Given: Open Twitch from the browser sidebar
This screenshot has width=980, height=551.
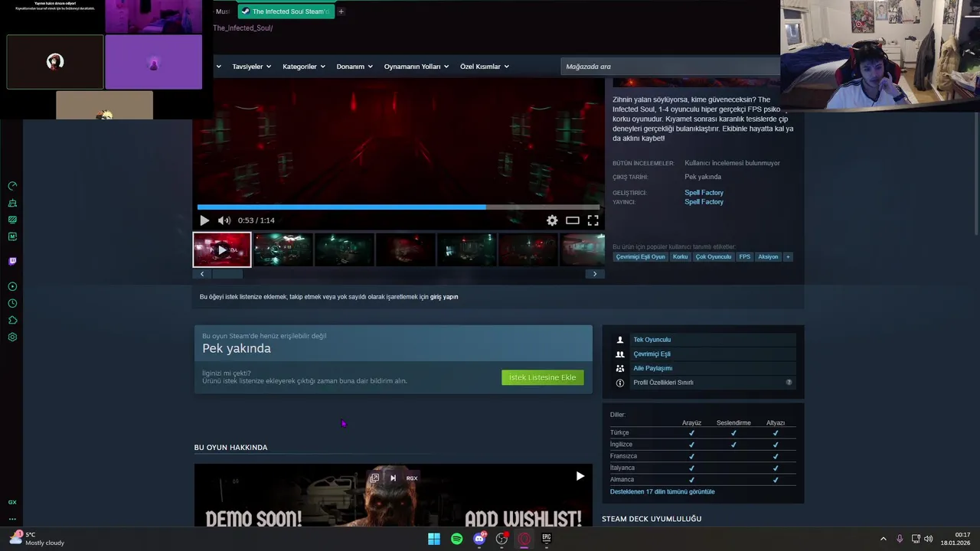Looking at the screenshot, I should click(12, 261).
